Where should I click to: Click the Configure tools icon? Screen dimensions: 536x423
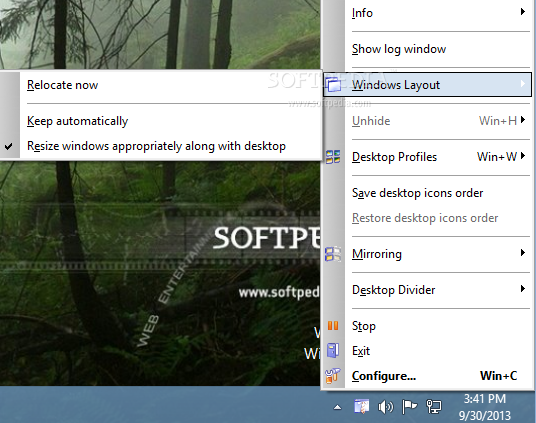[333, 375]
